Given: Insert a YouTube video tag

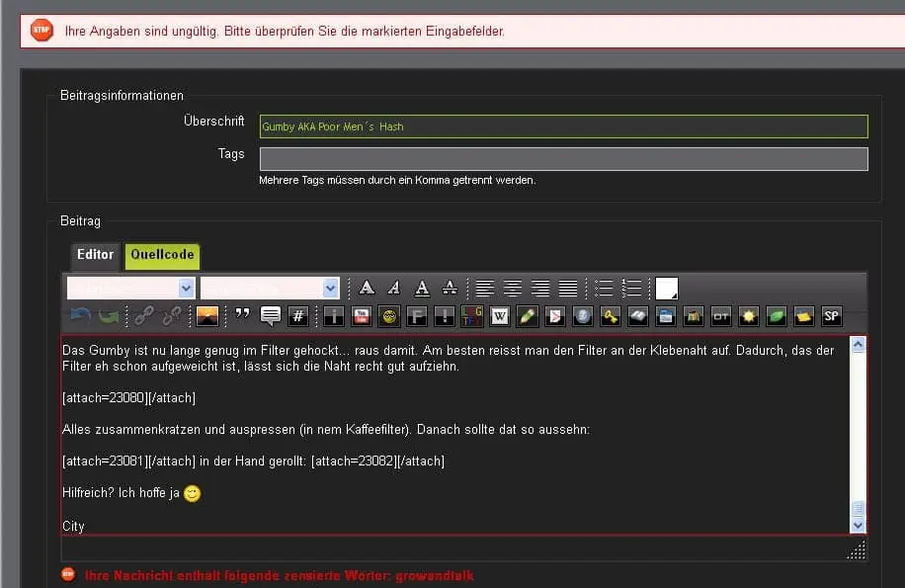Looking at the screenshot, I should [x=362, y=316].
